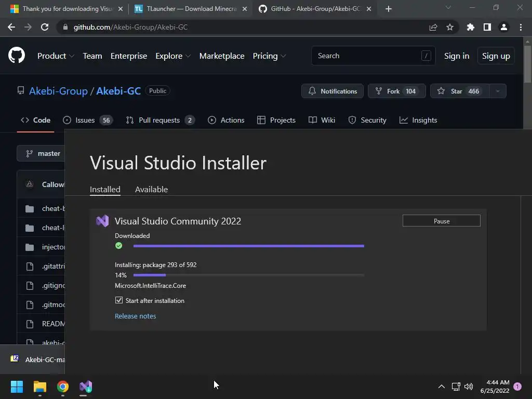Select the Installed tab in installer
The height and width of the screenshot is (399, 532).
point(105,189)
